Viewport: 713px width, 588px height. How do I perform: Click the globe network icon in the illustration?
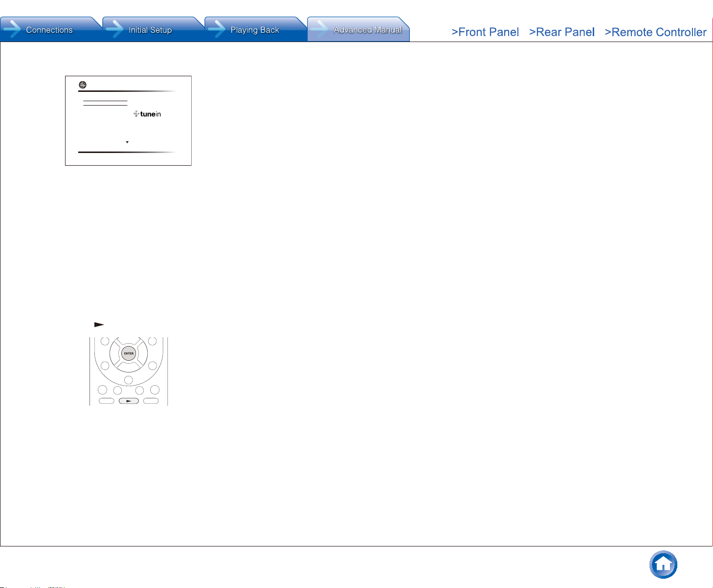[83, 85]
